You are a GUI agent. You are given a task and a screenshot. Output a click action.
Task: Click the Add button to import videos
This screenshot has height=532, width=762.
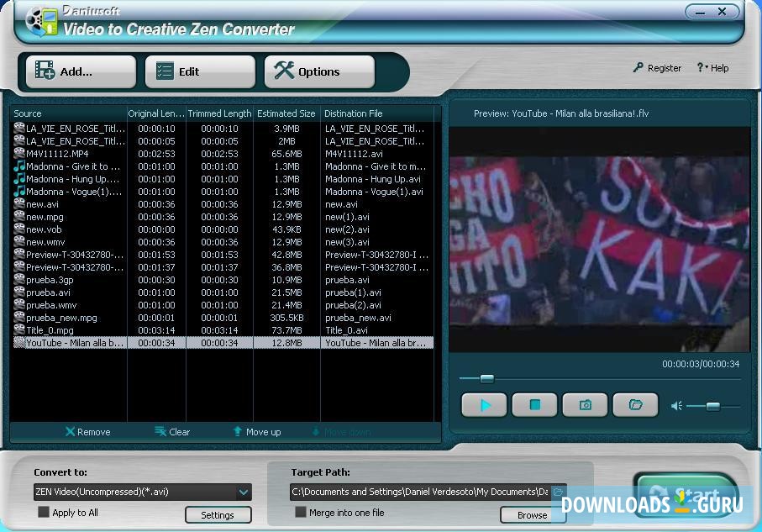coord(80,71)
